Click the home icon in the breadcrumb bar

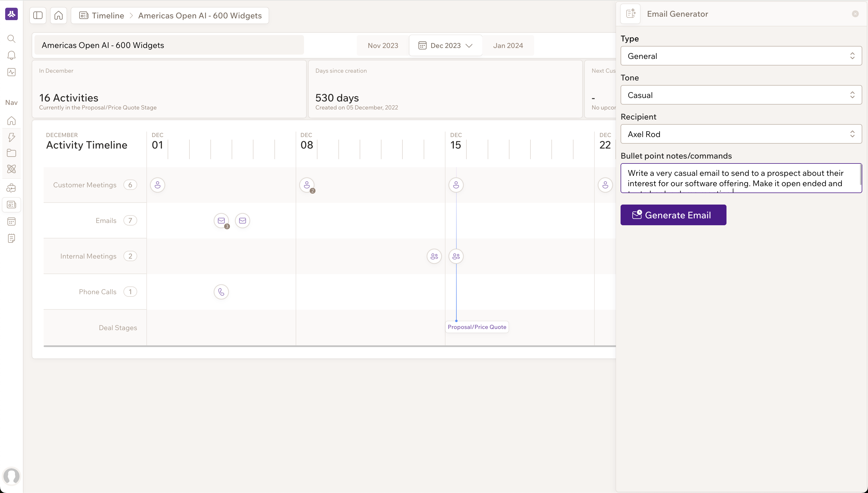tap(59, 16)
